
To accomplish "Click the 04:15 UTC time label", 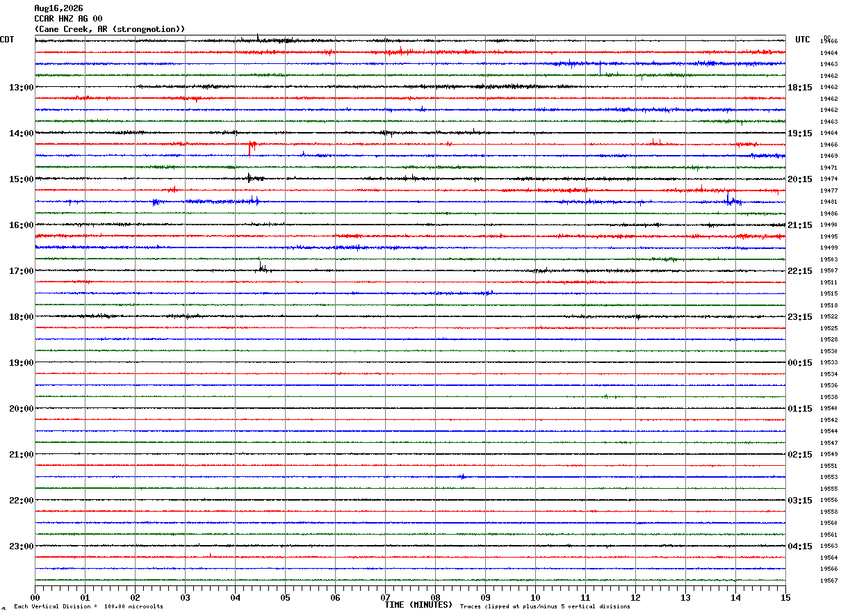I will (800, 546).
